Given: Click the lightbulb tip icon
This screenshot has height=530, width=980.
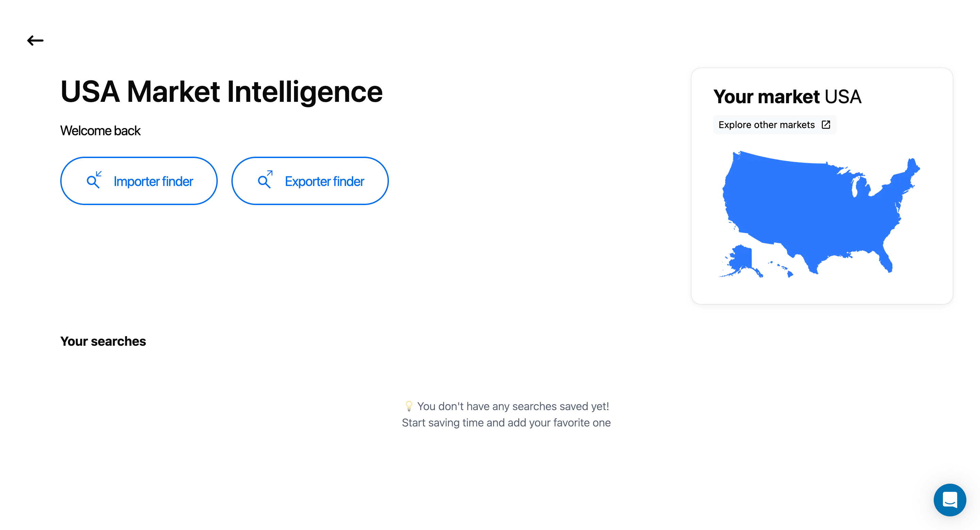Looking at the screenshot, I should pos(409,406).
